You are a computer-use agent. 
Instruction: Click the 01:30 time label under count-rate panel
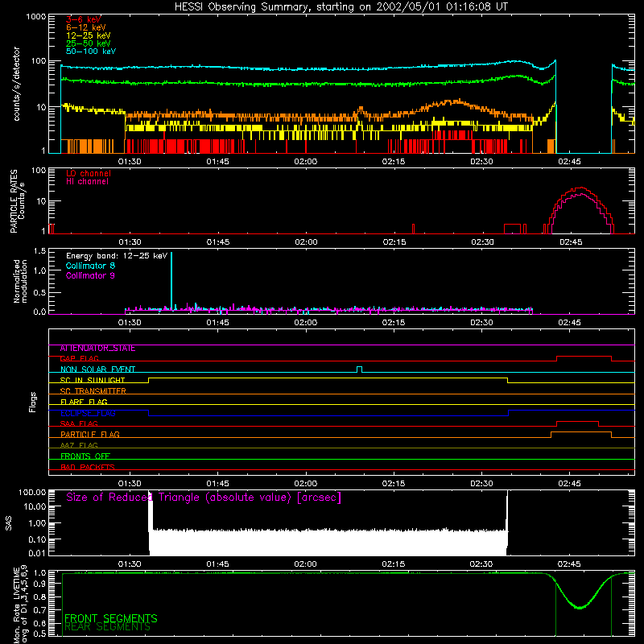click(x=130, y=161)
